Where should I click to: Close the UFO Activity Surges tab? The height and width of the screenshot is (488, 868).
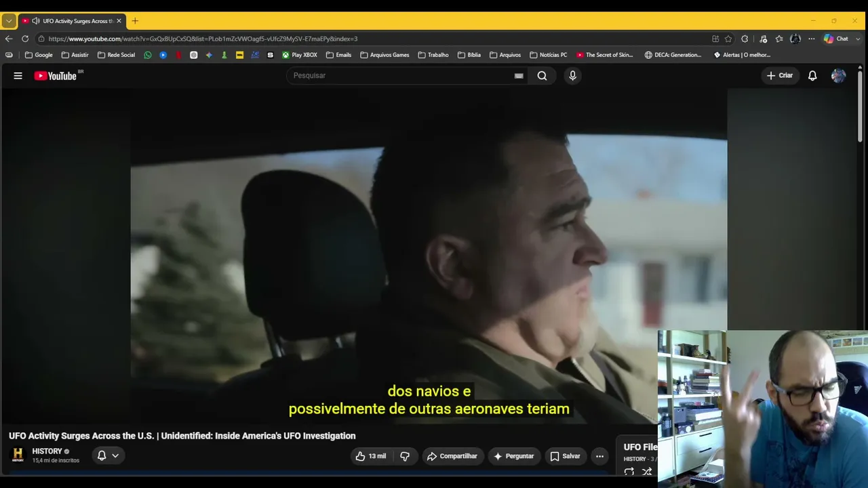click(x=119, y=21)
